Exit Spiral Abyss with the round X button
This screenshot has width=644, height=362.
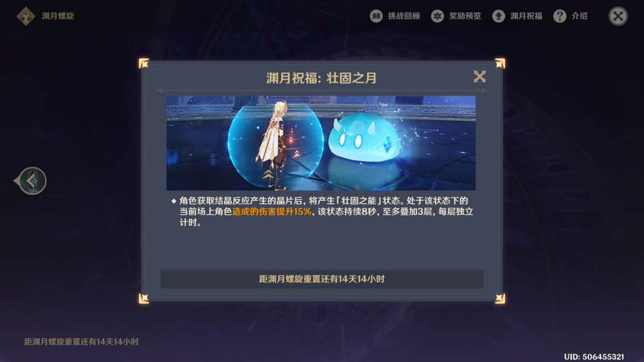(617, 16)
